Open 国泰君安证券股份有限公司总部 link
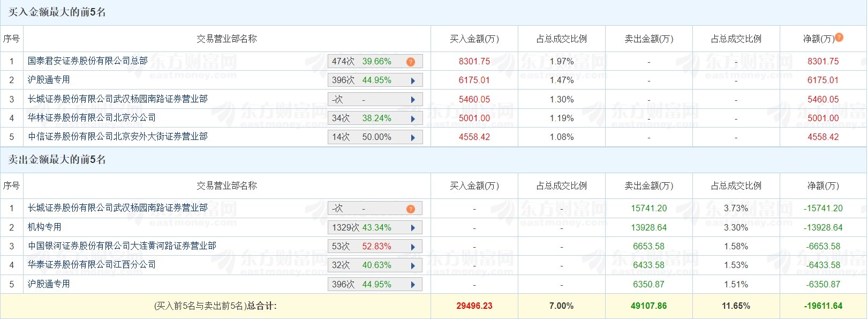The image size is (868, 319). tap(88, 61)
